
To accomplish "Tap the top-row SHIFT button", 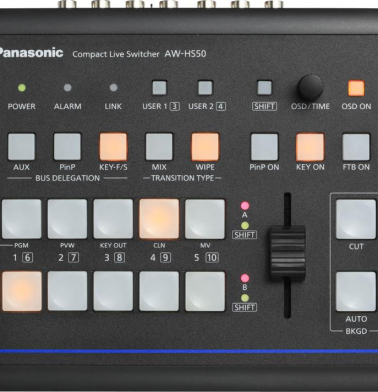I will tap(264, 88).
